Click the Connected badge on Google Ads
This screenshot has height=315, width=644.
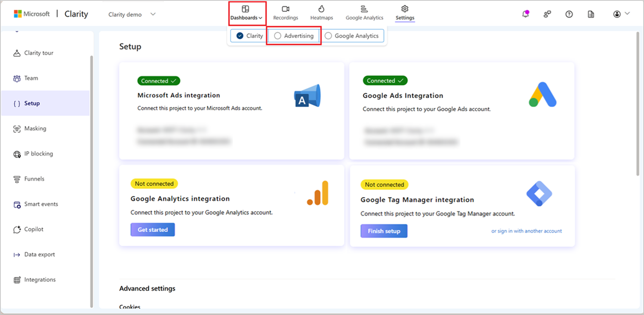pos(385,80)
